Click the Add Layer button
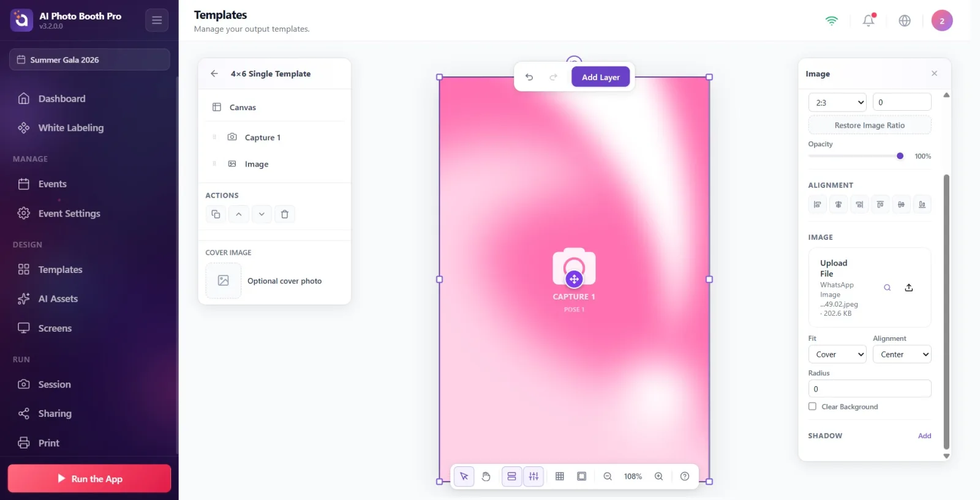980x500 pixels. pos(601,77)
